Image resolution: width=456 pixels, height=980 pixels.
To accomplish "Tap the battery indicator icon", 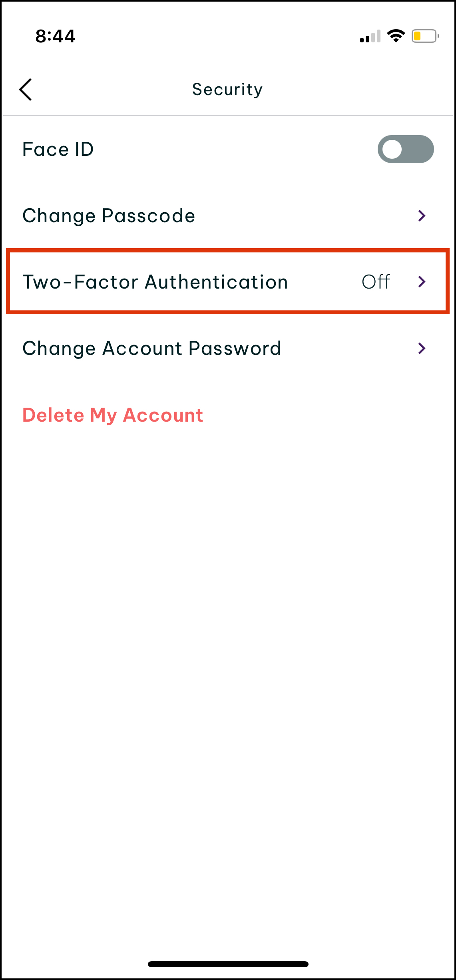I will [425, 36].
